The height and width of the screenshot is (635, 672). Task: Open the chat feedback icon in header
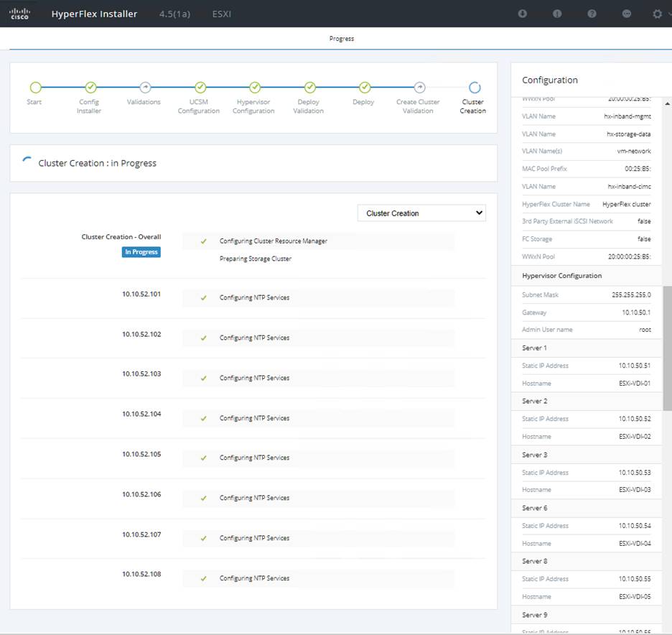(x=626, y=14)
